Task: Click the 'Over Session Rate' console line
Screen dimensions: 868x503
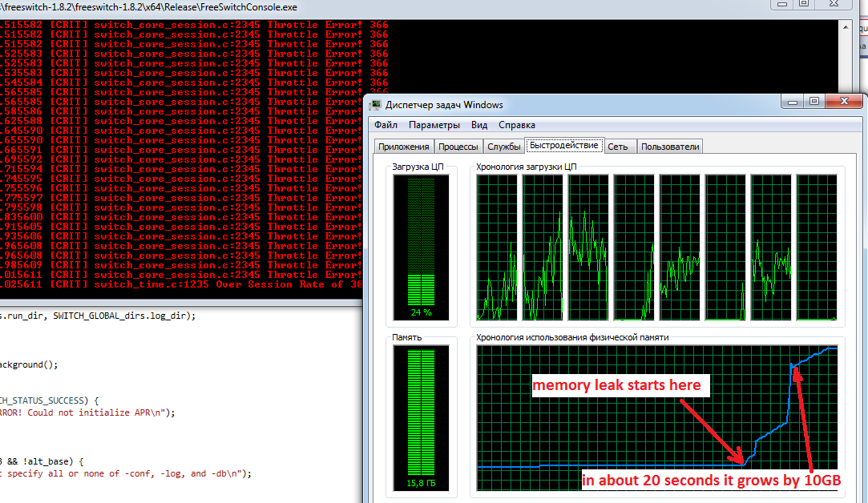Action: click(x=181, y=284)
